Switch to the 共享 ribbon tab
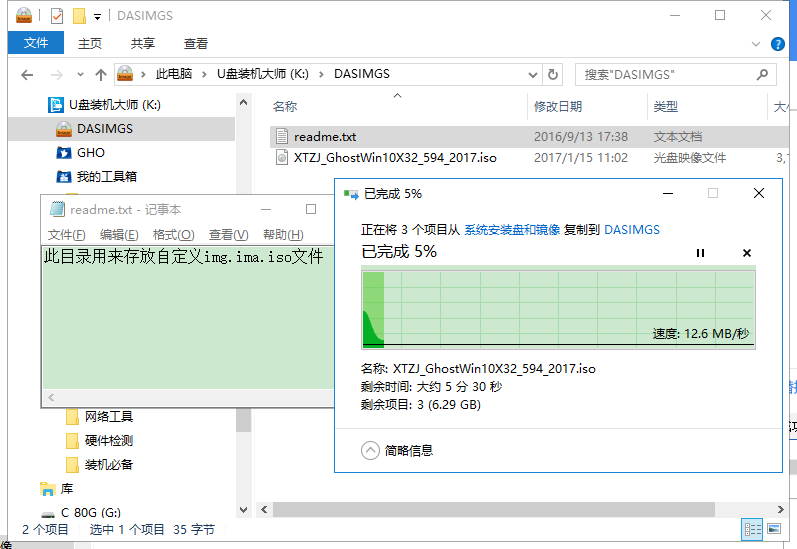The width and height of the screenshot is (797, 549). [x=143, y=44]
